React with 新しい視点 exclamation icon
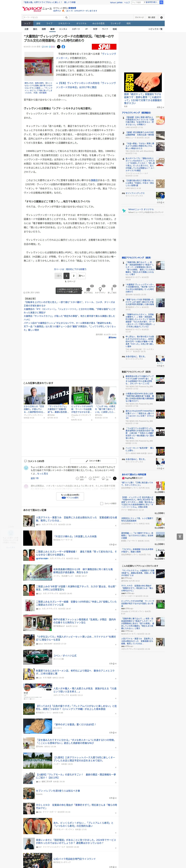 [112, 290]
